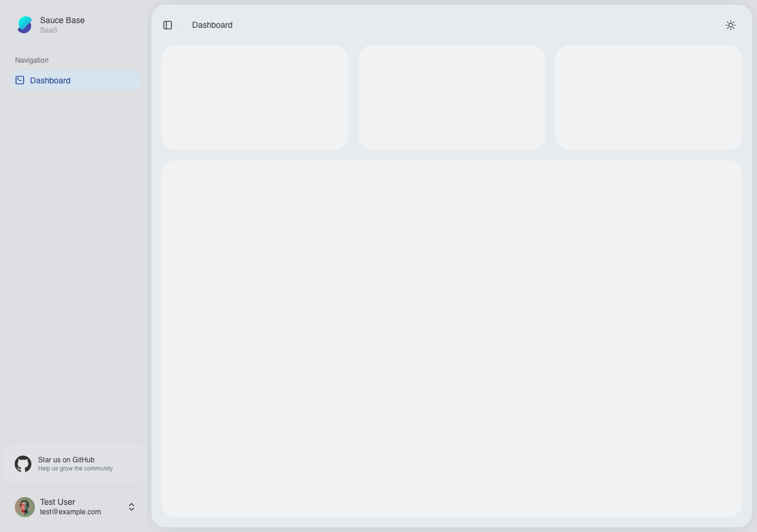This screenshot has height=532, width=757.
Task: Click the large content panel area
Action: click(x=451, y=337)
